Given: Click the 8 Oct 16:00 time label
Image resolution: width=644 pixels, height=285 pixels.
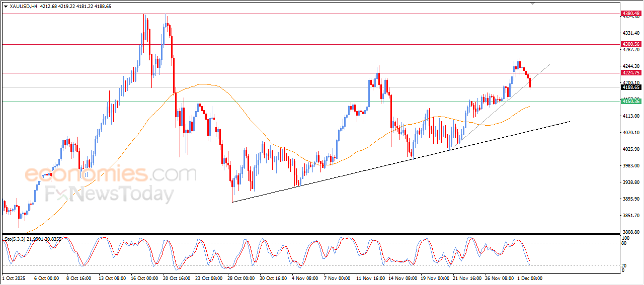Looking at the screenshot, I should coord(78,278).
